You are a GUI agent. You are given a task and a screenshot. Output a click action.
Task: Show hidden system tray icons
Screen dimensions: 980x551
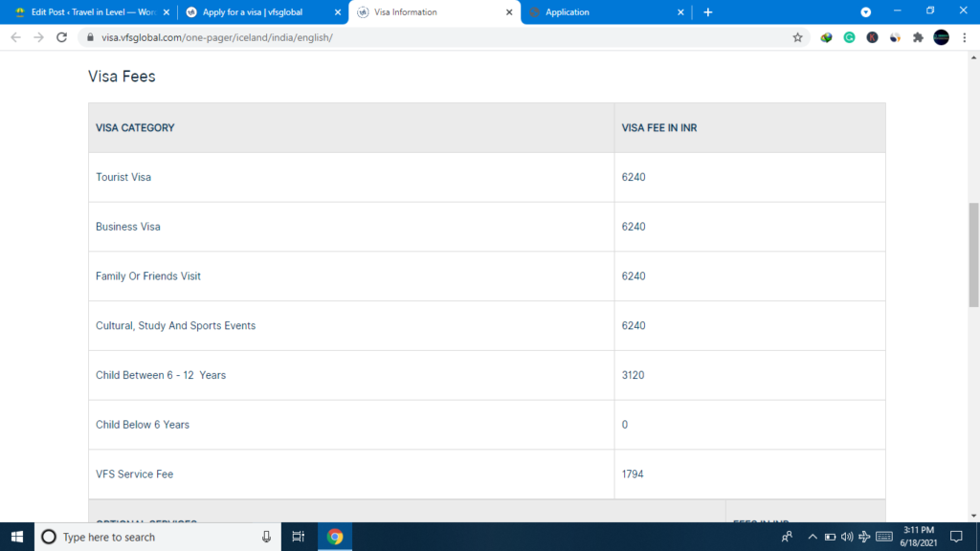813,537
